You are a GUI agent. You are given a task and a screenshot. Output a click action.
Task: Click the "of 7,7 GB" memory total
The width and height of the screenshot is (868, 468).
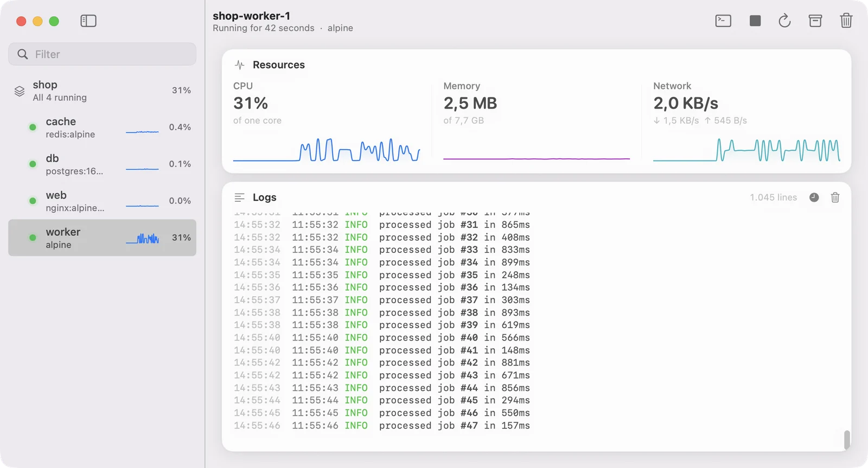[464, 120]
